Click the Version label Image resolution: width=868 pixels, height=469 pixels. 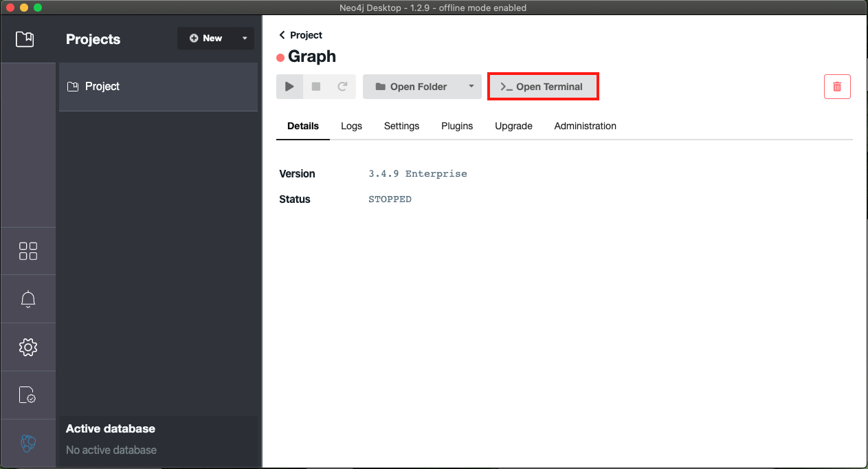297,174
